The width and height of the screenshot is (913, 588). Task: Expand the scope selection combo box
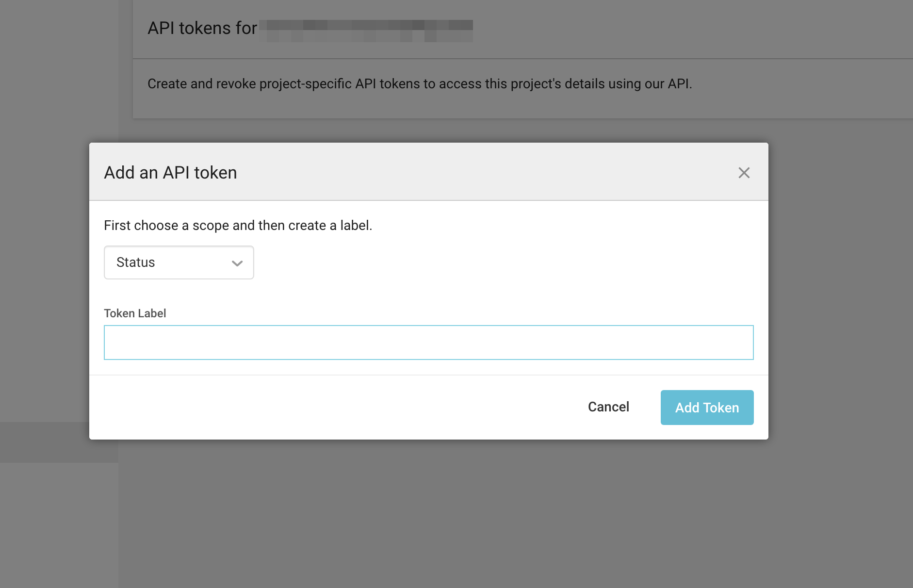point(179,262)
